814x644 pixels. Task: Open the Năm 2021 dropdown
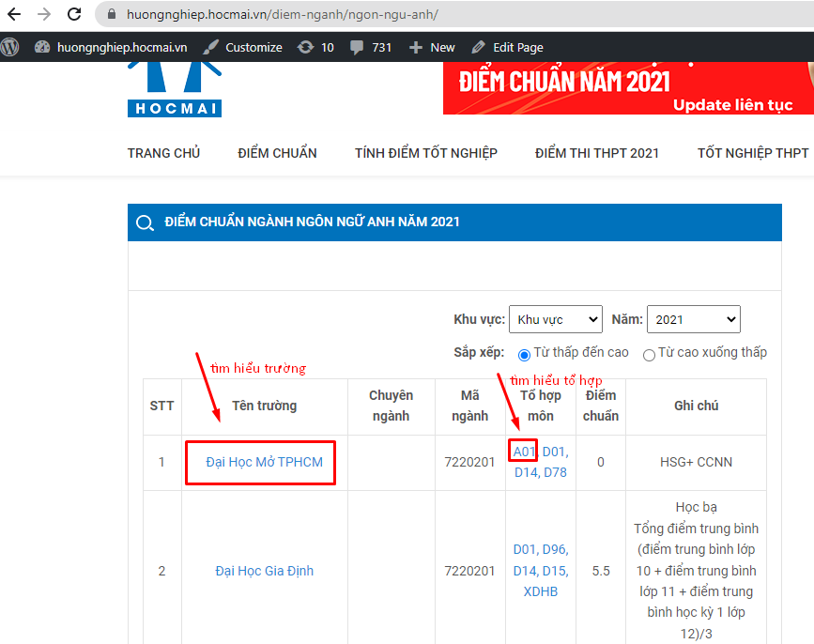click(693, 319)
